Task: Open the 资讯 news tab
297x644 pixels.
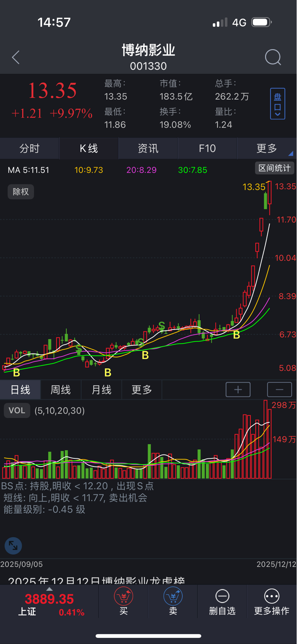Action: [148, 149]
